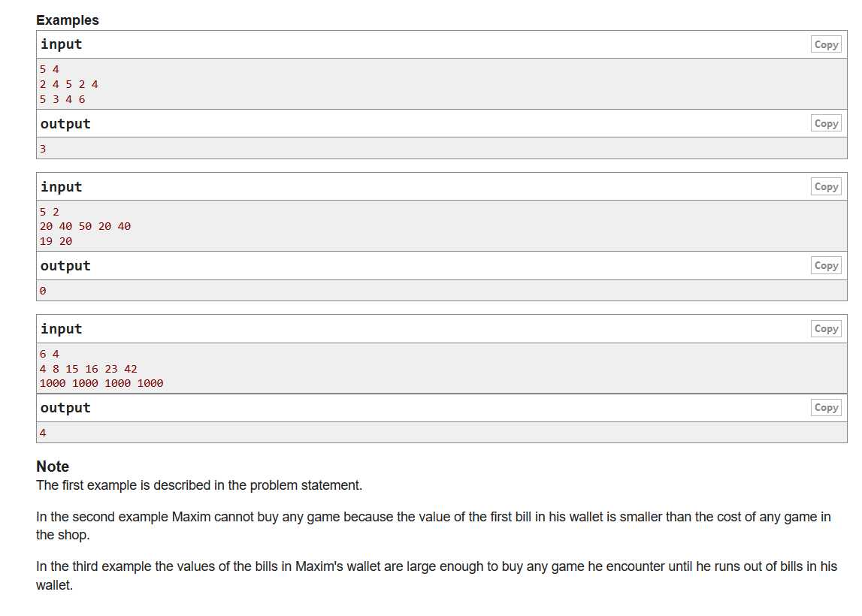Click the third input header label

pos(61,329)
